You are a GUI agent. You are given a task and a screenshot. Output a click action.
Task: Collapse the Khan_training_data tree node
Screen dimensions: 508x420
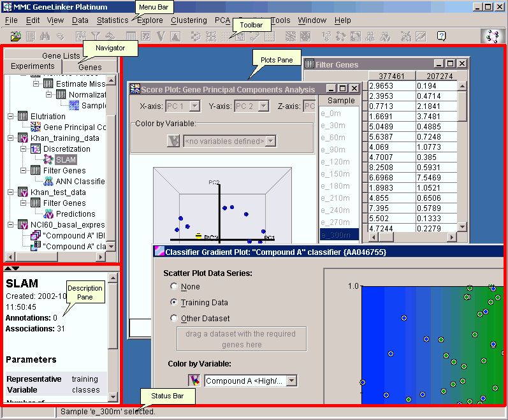tap(11, 138)
